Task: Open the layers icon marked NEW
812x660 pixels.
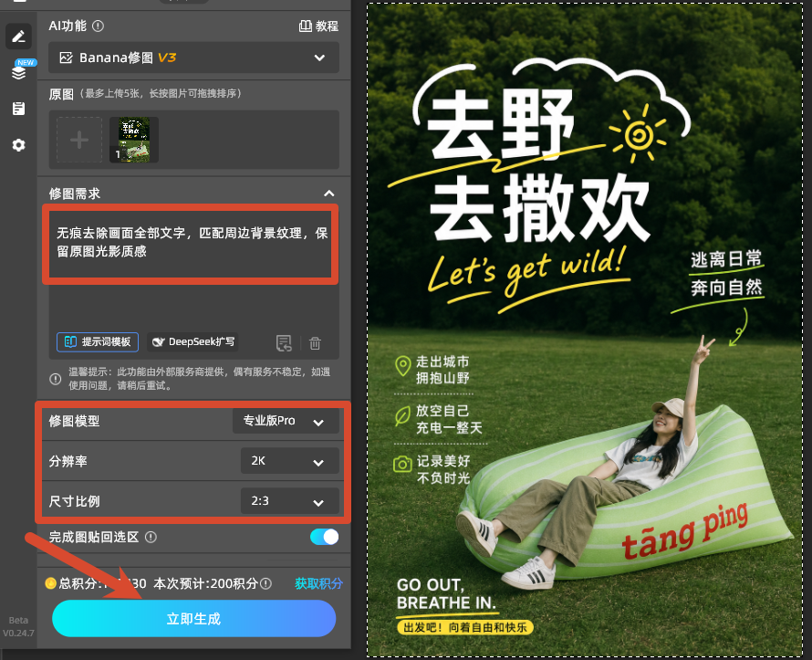Action: point(18,72)
